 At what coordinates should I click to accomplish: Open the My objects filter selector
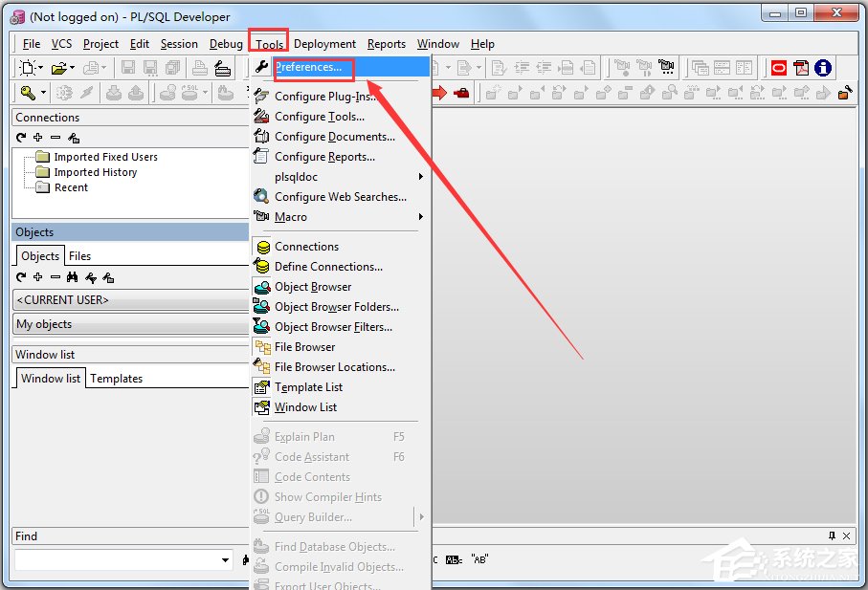[131, 324]
